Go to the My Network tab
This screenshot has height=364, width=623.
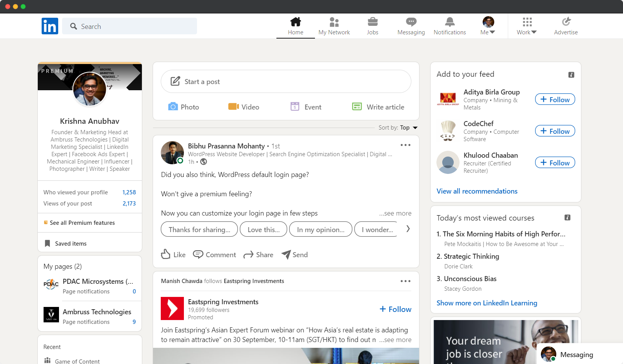tap(334, 26)
